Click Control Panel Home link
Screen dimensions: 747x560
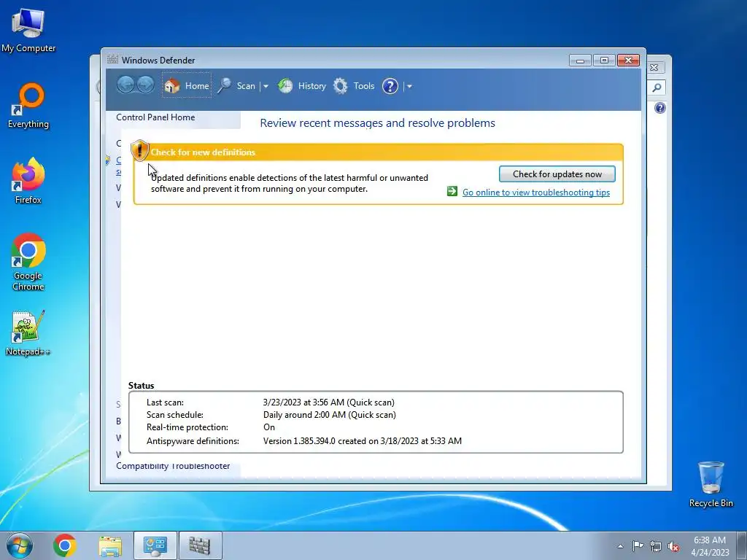pyautogui.click(x=155, y=117)
